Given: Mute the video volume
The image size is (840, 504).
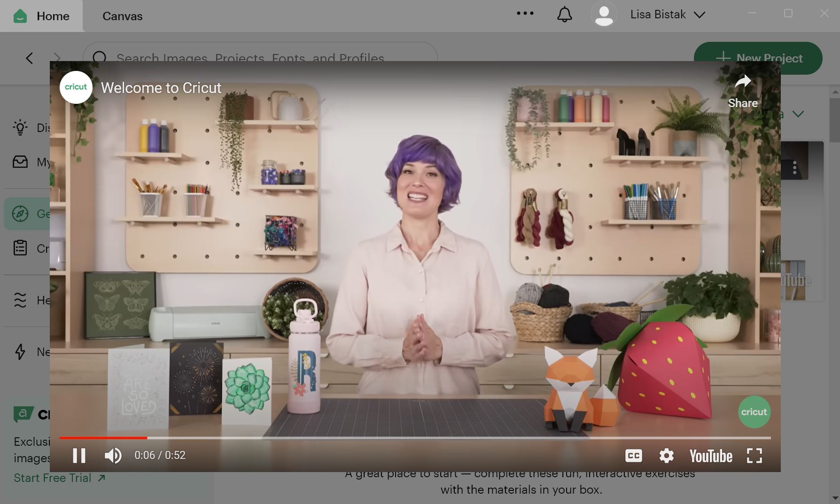Looking at the screenshot, I should click(113, 455).
